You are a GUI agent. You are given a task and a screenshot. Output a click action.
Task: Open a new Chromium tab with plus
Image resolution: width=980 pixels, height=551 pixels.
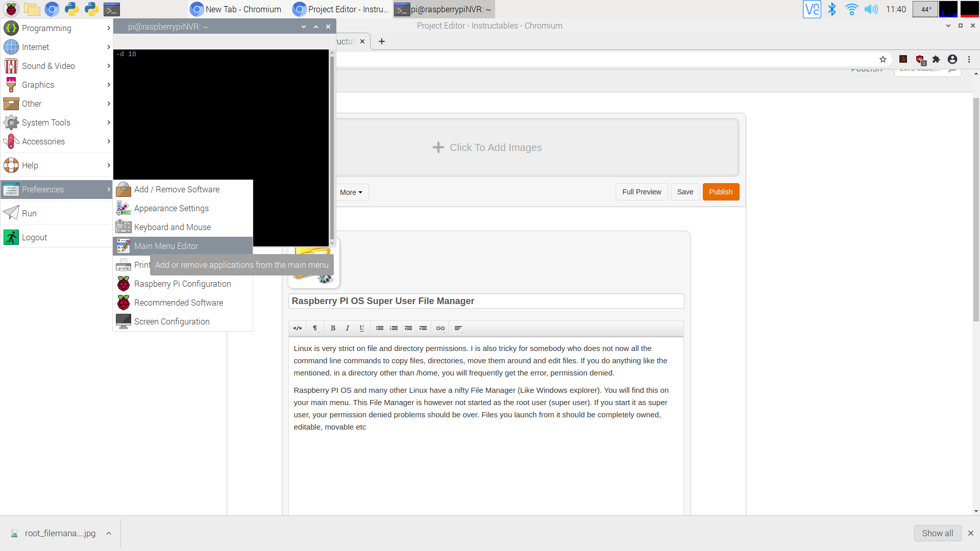tap(382, 41)
